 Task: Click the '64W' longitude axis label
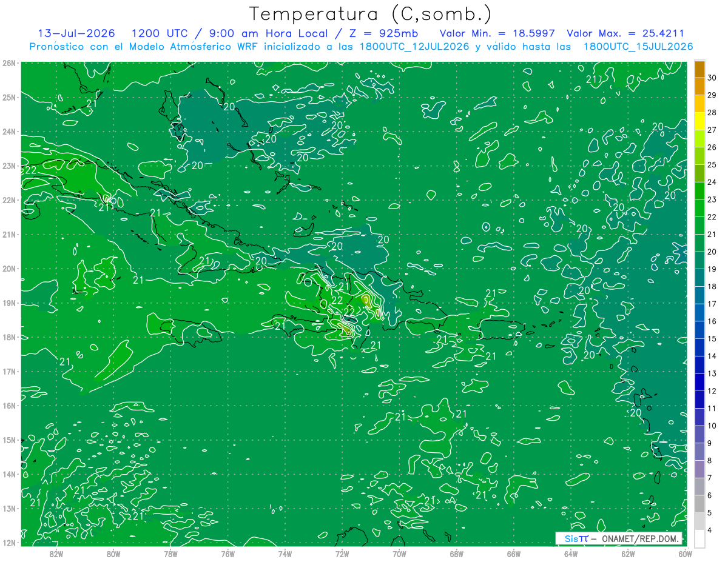[571, 553]
